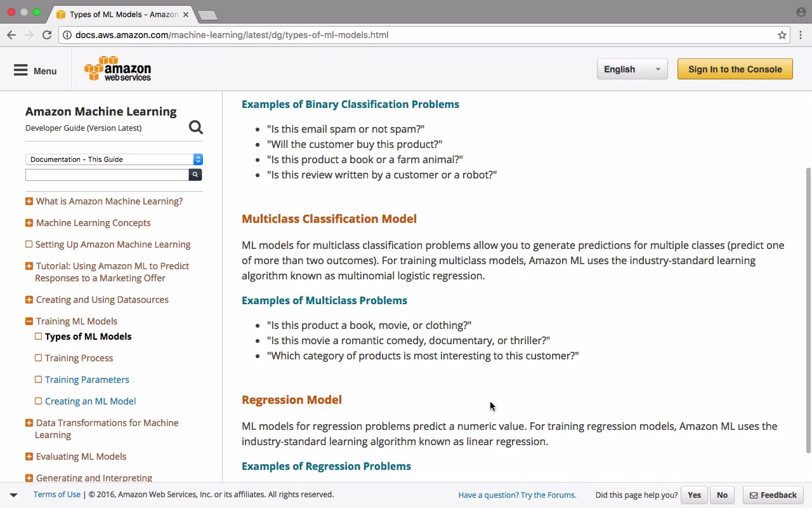Click the "Is this email spam" example

click(346, 130)
